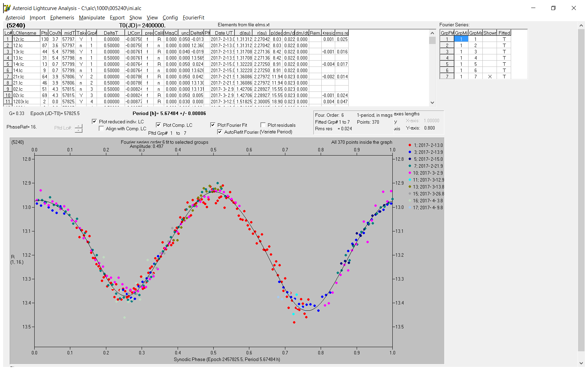The image size is (588, 370).
Task: Select the highlighted GrpMi cell in row 1
Action: coord(461,39)
